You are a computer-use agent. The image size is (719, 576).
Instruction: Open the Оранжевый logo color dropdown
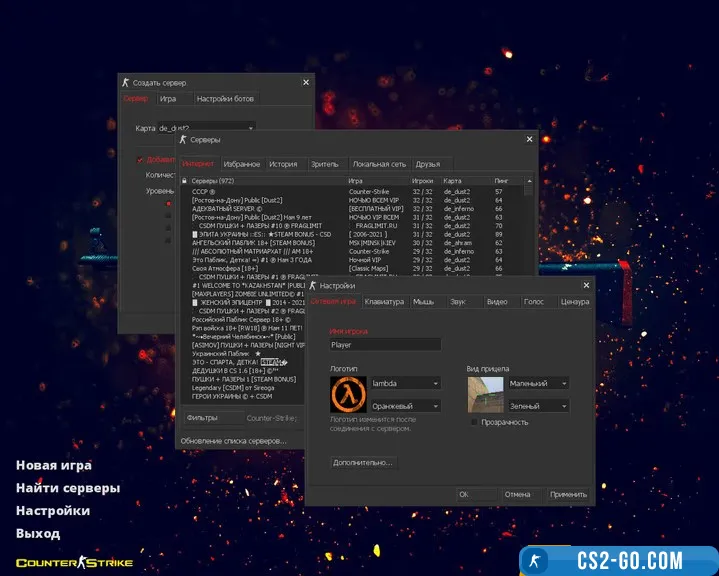(x=405, y=406)
